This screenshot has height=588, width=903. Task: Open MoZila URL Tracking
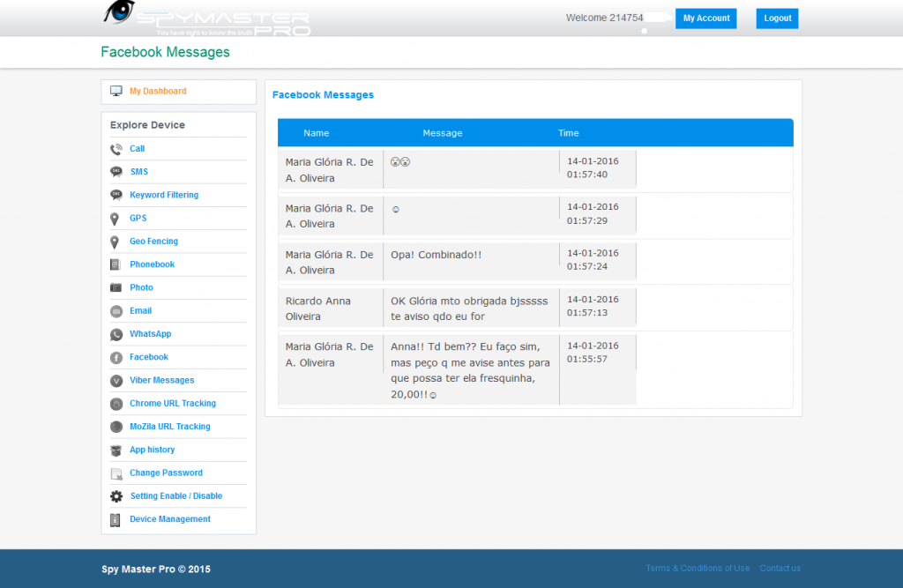click(170, 426)
